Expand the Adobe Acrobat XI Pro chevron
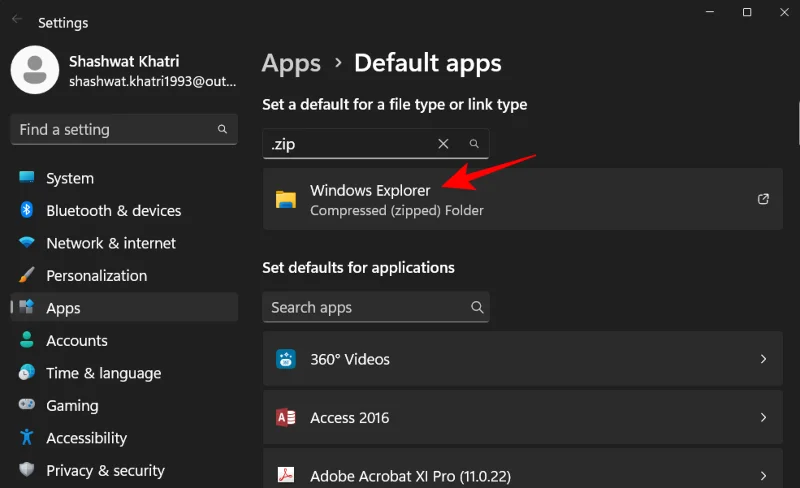 763,476
